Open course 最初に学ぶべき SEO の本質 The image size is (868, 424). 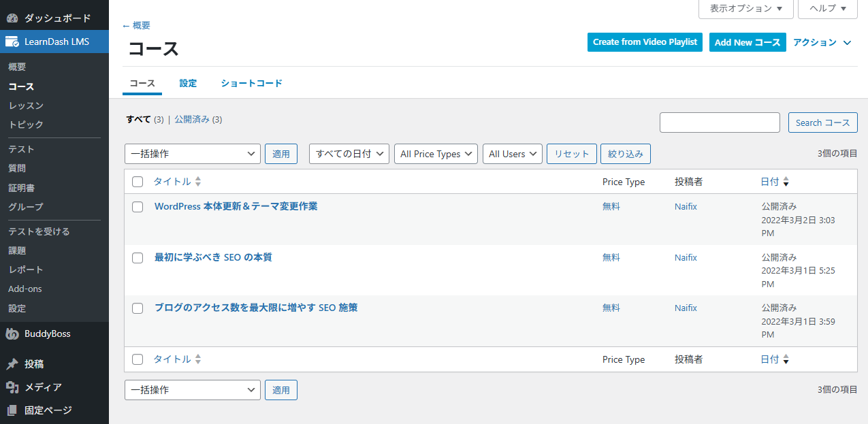(213, 257)
